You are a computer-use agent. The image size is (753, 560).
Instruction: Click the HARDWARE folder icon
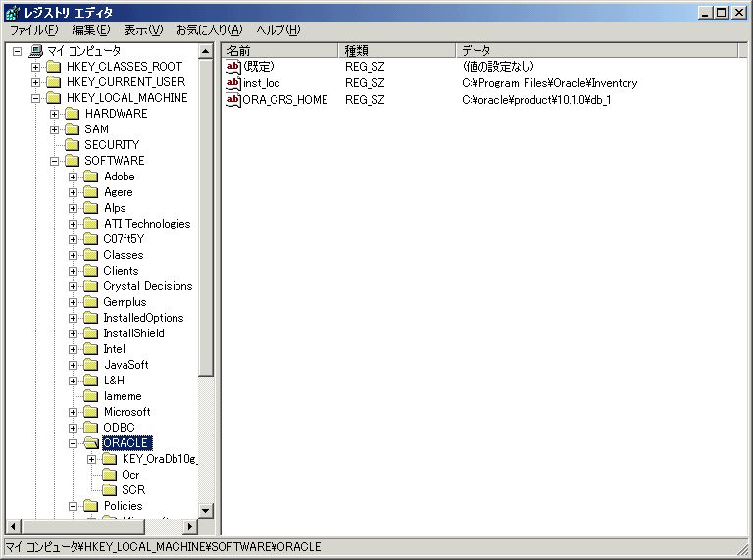point(72,114)
